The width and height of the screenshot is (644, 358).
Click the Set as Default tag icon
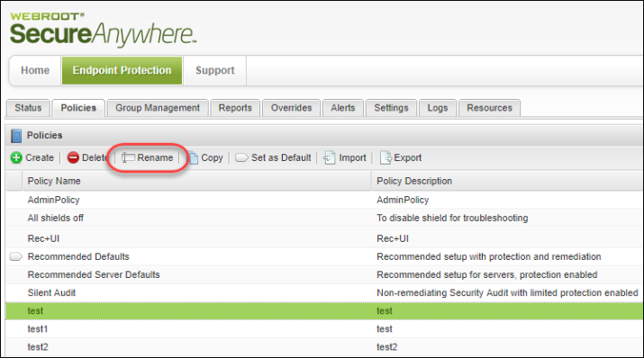[241, 157]
